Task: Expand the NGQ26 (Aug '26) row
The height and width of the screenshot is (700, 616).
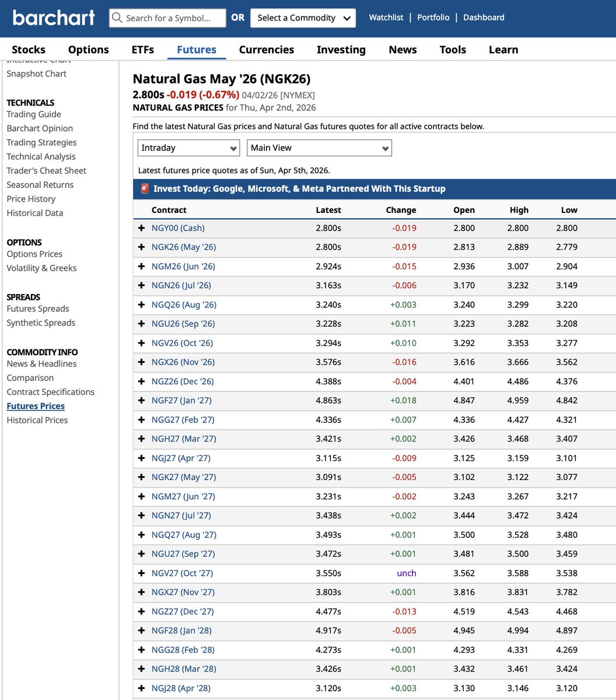Action: click(x=141, y=304)
